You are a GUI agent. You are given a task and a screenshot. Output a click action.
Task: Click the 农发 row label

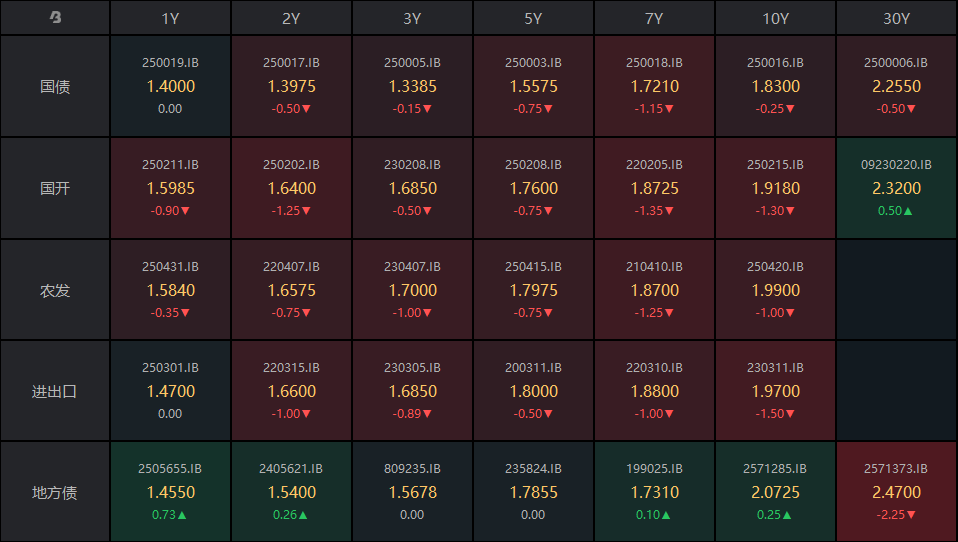point(55,290)
